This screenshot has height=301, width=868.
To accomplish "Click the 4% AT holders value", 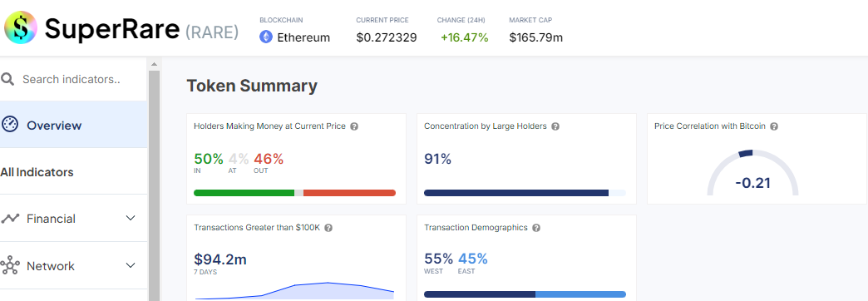I will pos(239,160).
